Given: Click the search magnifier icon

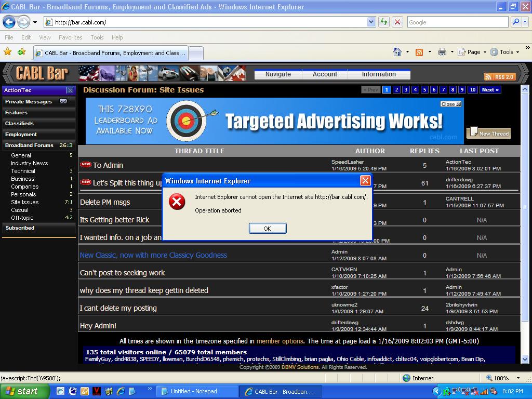Looking at the screenshot, I should [516, 22].
